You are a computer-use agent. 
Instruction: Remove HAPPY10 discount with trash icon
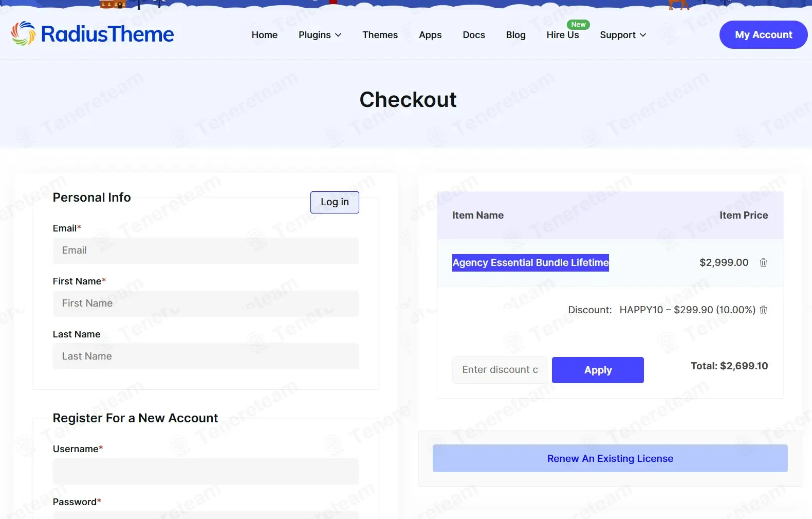[763, 310]
